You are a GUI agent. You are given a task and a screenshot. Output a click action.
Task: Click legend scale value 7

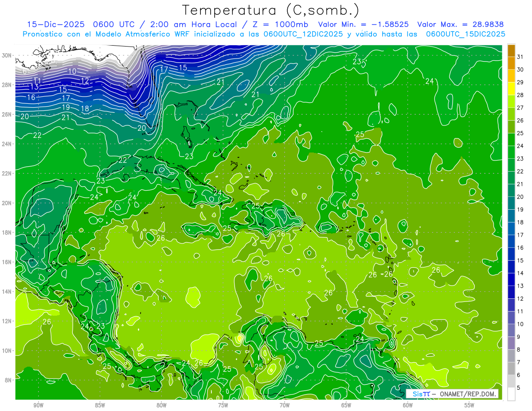point(518,363)
